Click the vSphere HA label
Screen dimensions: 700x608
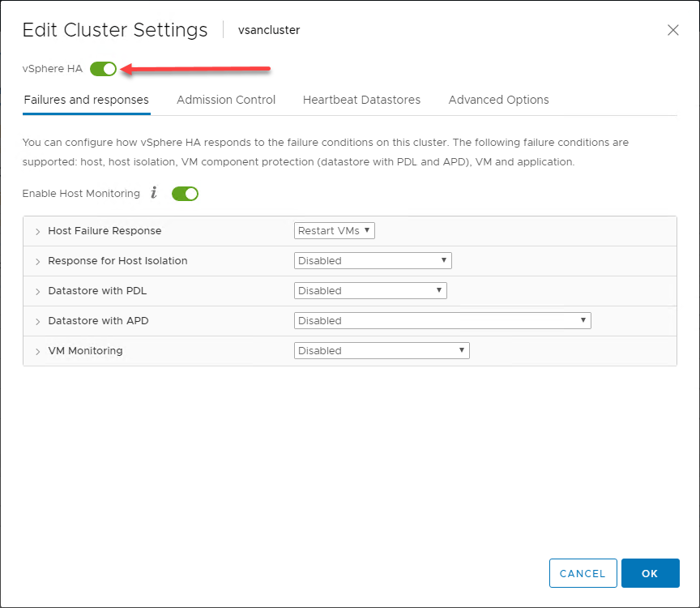(x=53, y=69)
